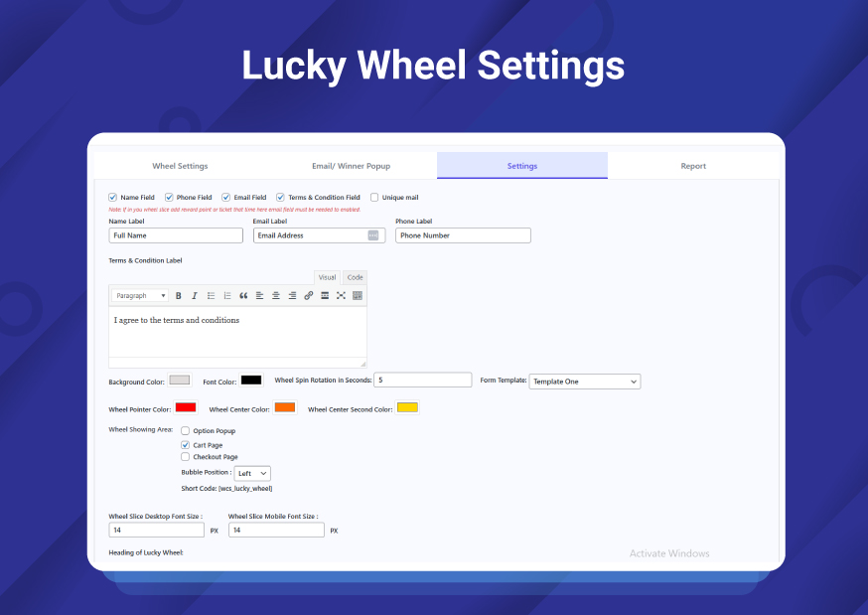Screen dimensions: 868x615
Task: Open the Paragraph format dropdown
Action: click(140, 296)
